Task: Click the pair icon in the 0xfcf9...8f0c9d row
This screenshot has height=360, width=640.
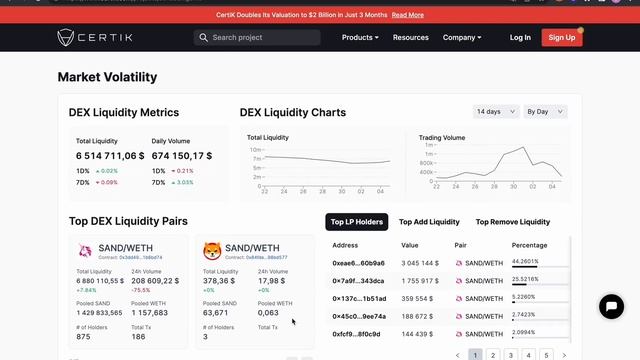Action: (x=459, y=334)
